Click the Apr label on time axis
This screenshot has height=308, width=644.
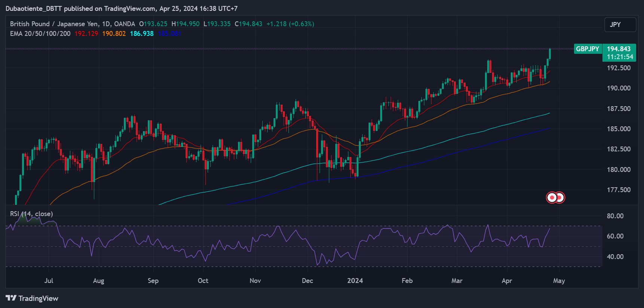(507, 281)
